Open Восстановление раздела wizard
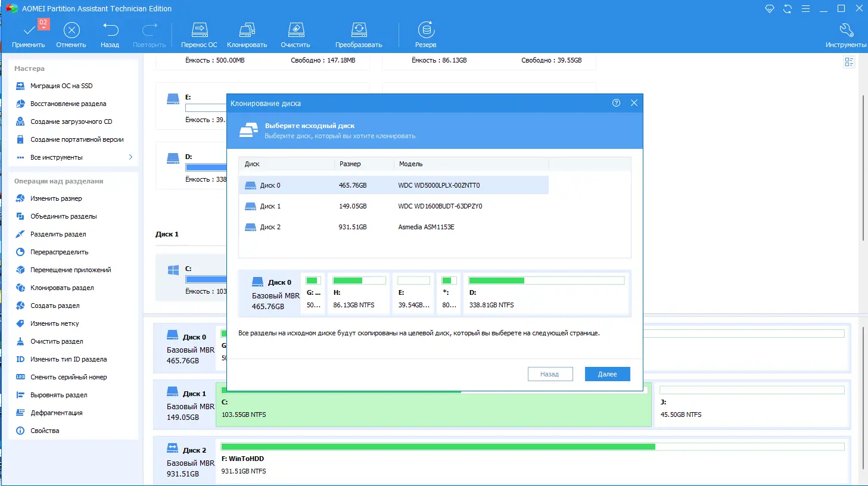Screen dimensions: 868x486 click(x=68, y=104)
